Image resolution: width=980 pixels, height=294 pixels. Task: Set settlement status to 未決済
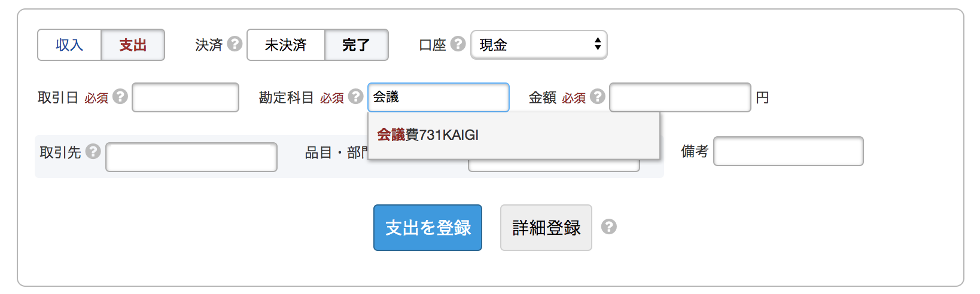pos(286,45)
